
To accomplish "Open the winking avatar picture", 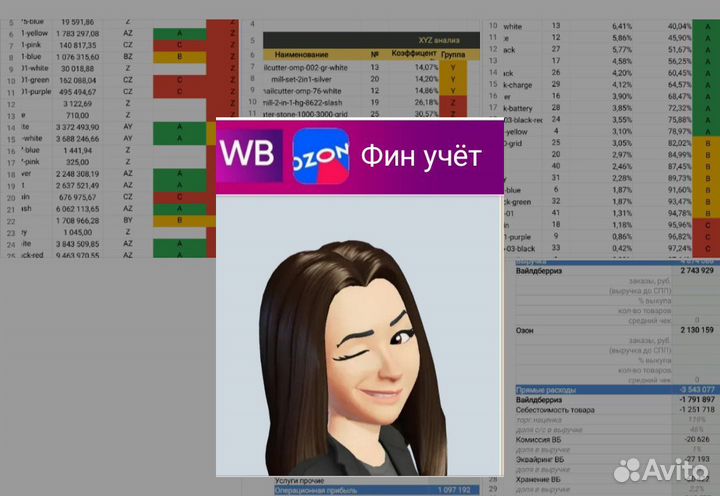I will (x=360, y=336).
